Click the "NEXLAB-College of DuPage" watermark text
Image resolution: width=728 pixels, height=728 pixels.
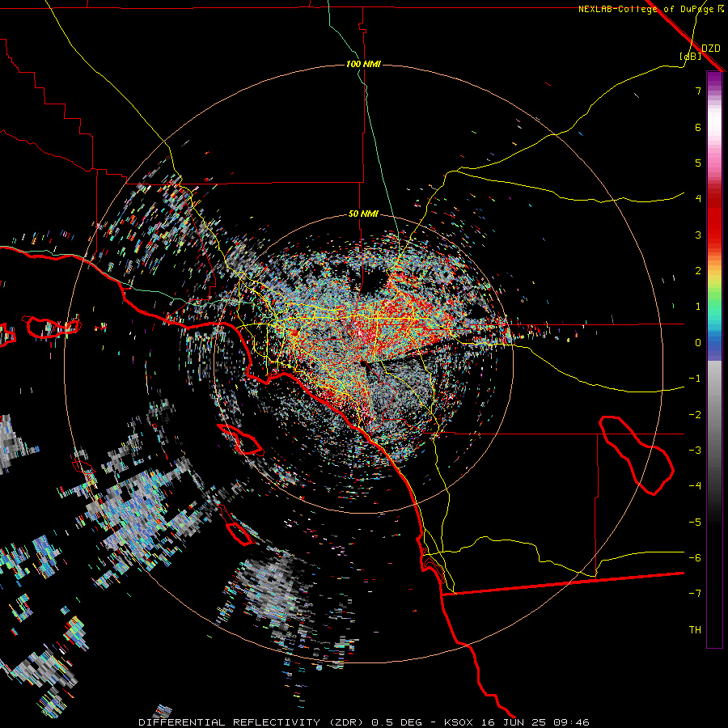click(x=647, y=9)
